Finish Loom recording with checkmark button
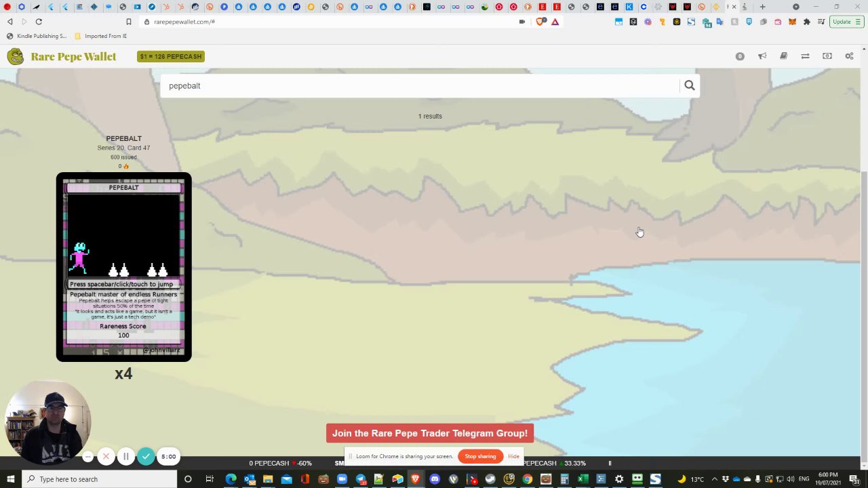This screenshot has width=868, height=488. point(146,457)
